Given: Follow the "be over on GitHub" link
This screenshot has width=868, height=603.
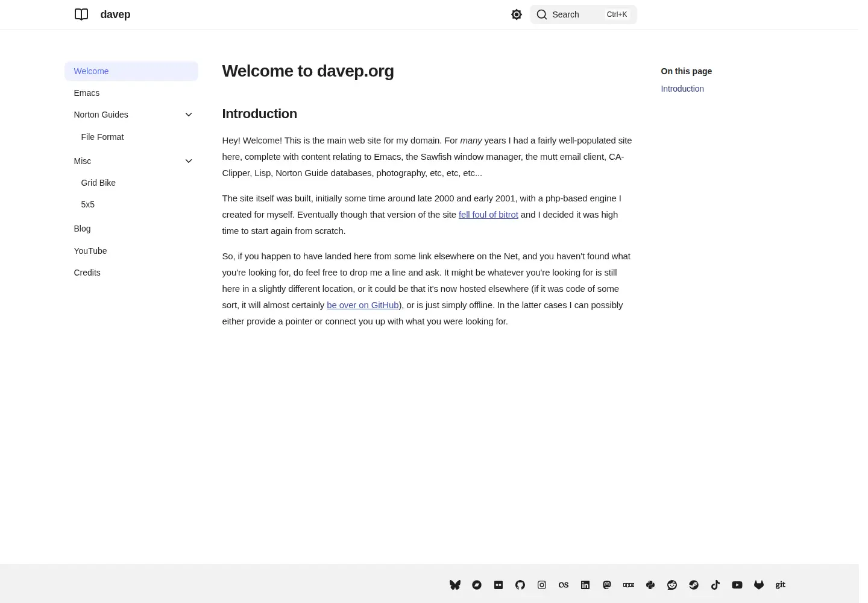Looking at the screenshot, I should pyautogui.click(x=363, y=305).
